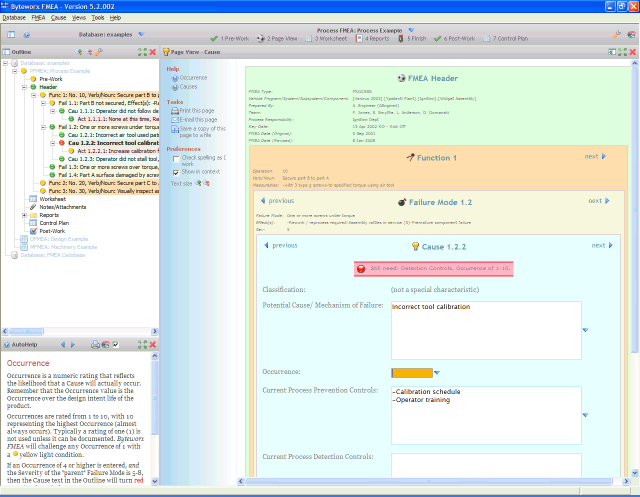Open the Database menu

pyautogui.click(x=14, y=18)
